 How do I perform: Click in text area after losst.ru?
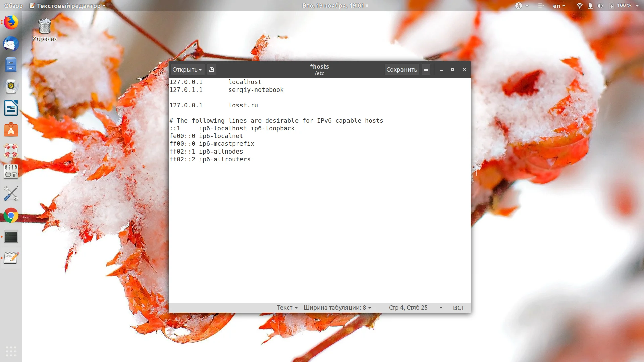click(259, 105)
